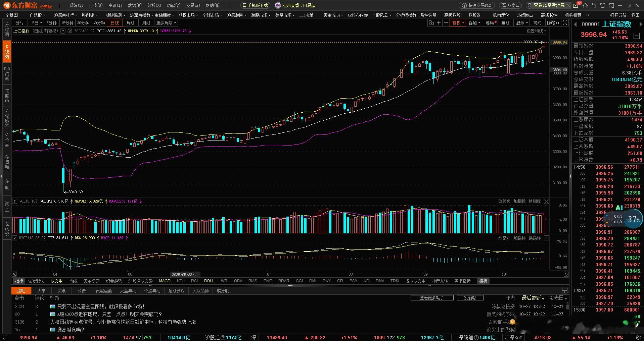Collapse the bottom news panel
644x341 pixels.
coord(565,291)
